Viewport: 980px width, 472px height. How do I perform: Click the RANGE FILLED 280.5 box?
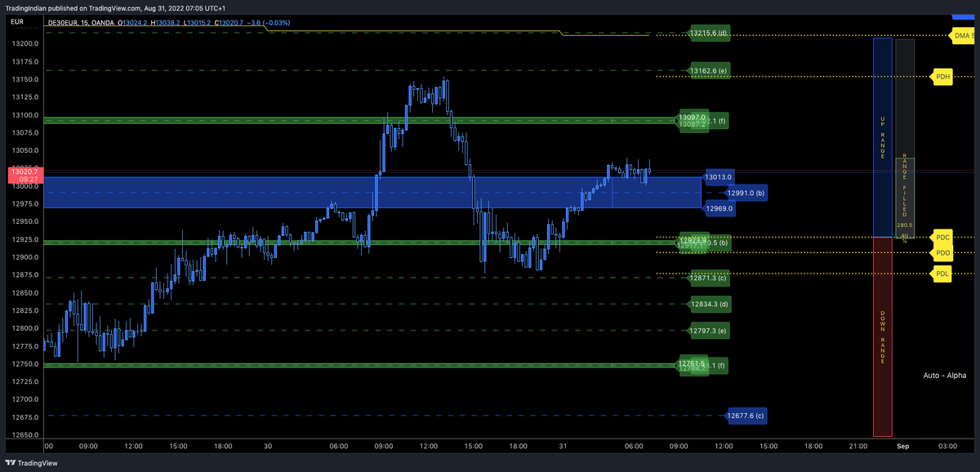[x=904, y=198]
